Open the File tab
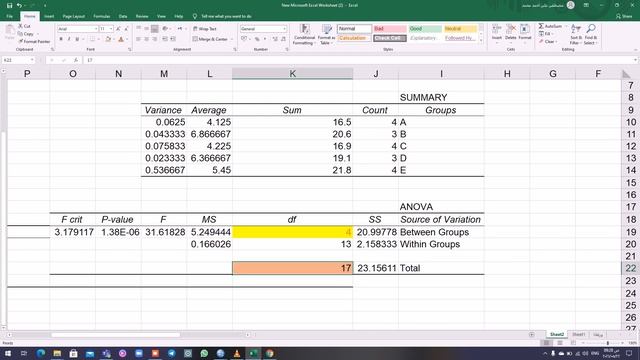640x360 pixels. click(9, 16)
